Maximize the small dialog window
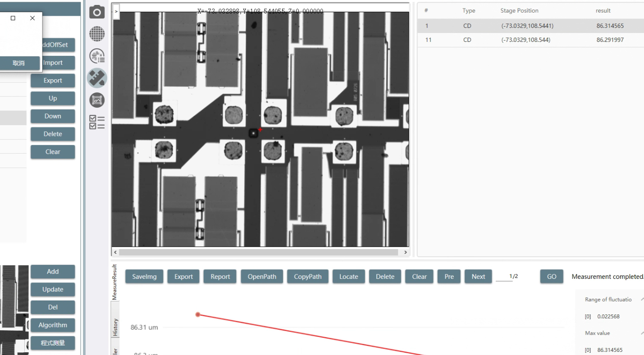This screenshot has height=355, width=644. point(13,18)
